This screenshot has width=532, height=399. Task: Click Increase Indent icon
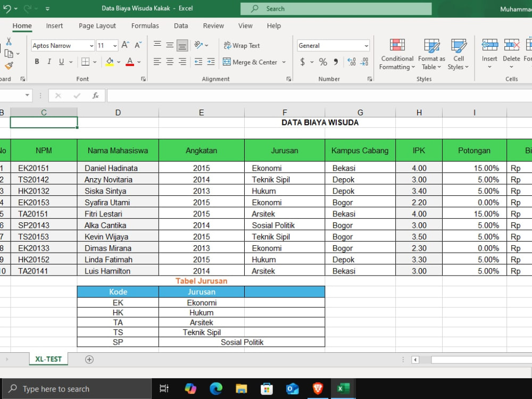tap(211, 62)
